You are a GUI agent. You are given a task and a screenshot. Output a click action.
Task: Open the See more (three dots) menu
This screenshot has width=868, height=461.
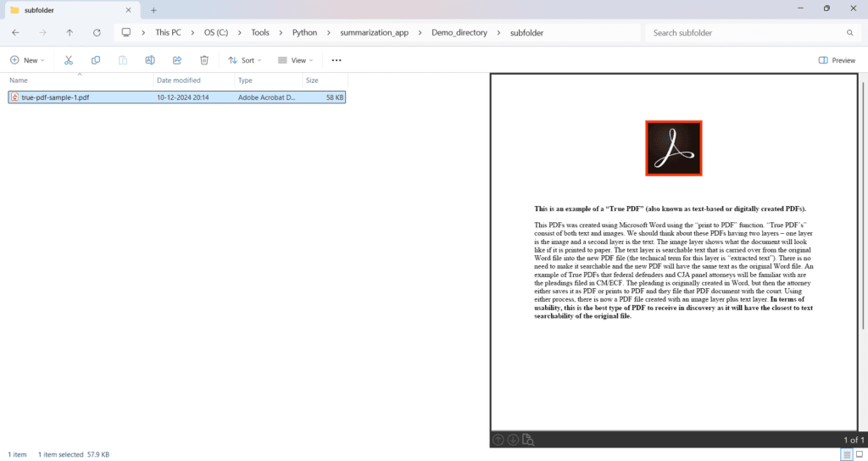(337, 60)
